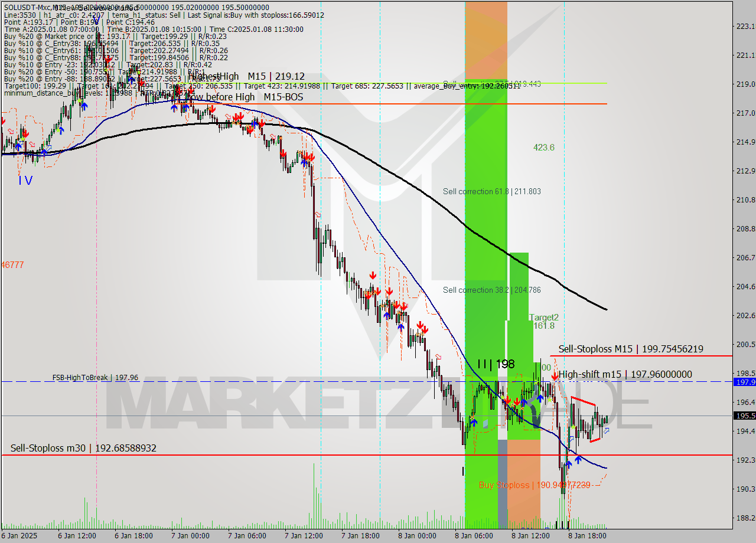Select the Time A:2025.01.08 07:00:00 info line
The image size is (756, 543).
pyautogui.click(x=154, y=29)
